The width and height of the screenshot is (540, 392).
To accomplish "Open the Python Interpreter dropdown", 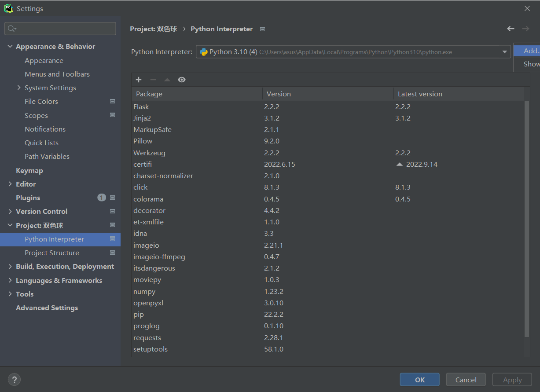I will point(505,52).
